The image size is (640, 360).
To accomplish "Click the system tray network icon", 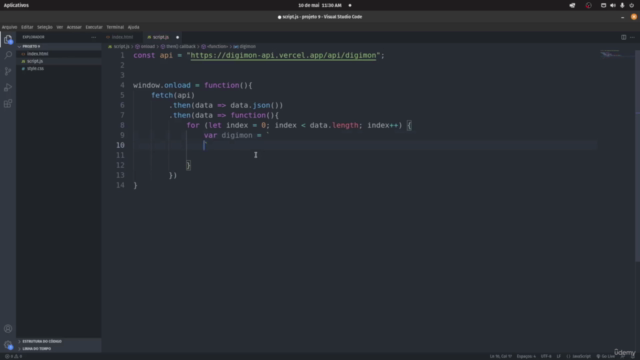I will point(572,5).
